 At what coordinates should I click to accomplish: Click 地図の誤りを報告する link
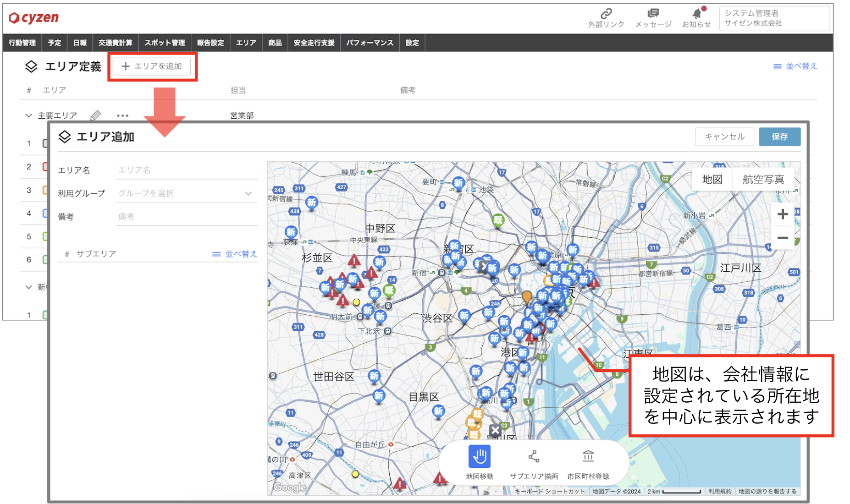click(x=767, y=491)
